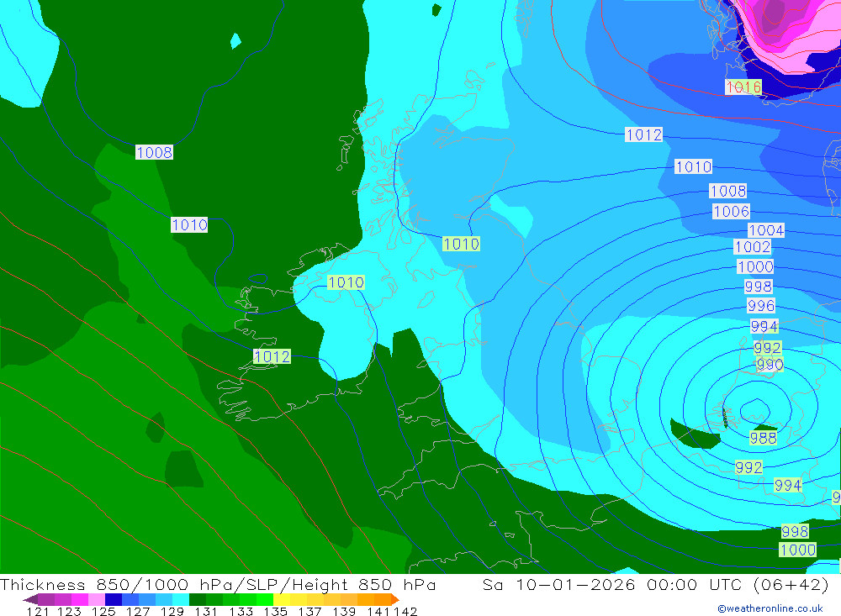Click the red 1016 isobar label
Screen dimensions: 841x616
point(743,87)
